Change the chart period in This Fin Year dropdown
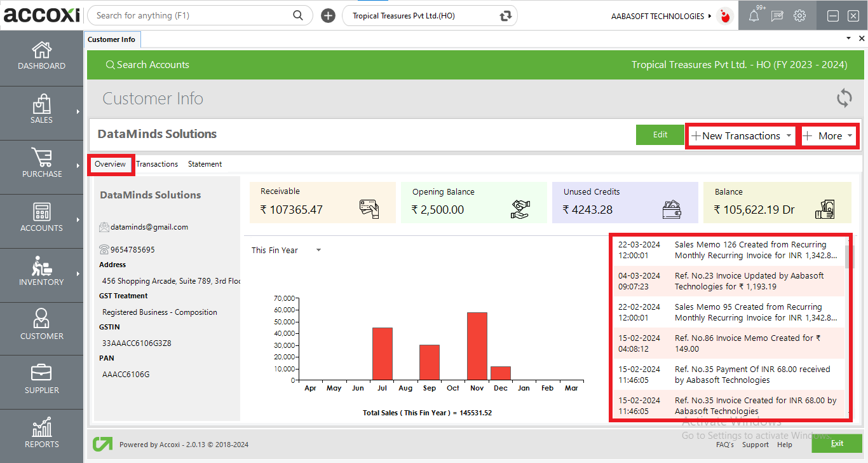 pos(285,250)
